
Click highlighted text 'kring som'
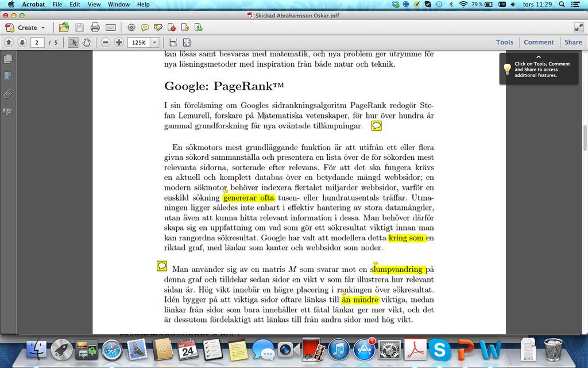407,238
